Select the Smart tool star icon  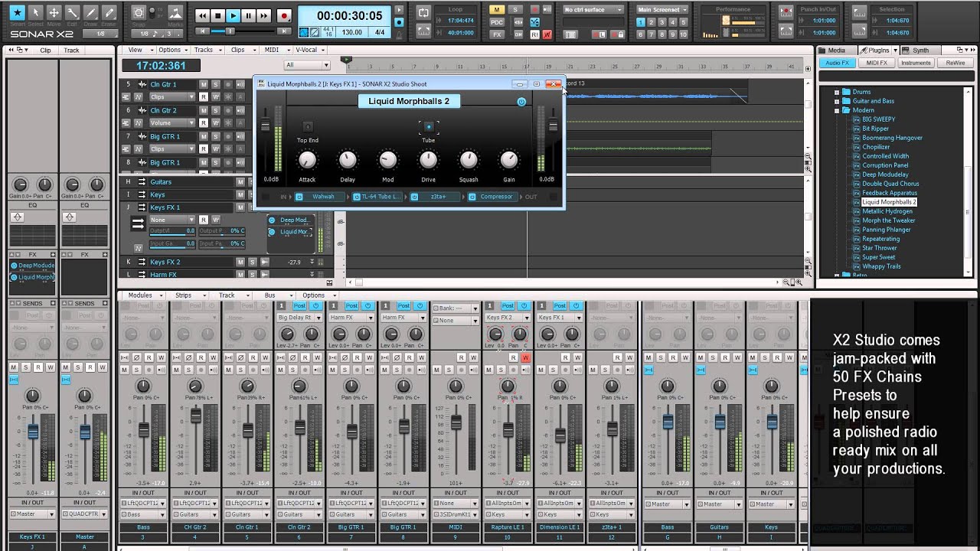click(x=17, y=12)
